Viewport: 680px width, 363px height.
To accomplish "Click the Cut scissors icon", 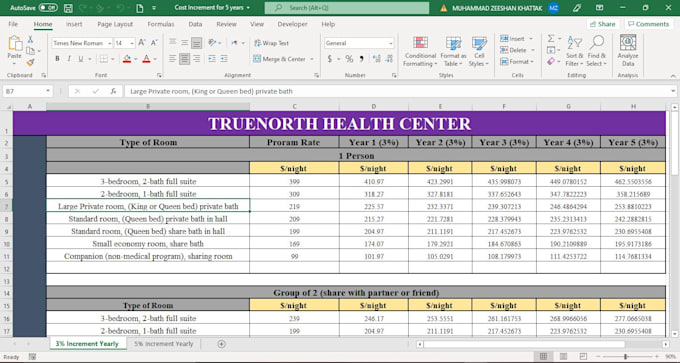I will point(30,39).
